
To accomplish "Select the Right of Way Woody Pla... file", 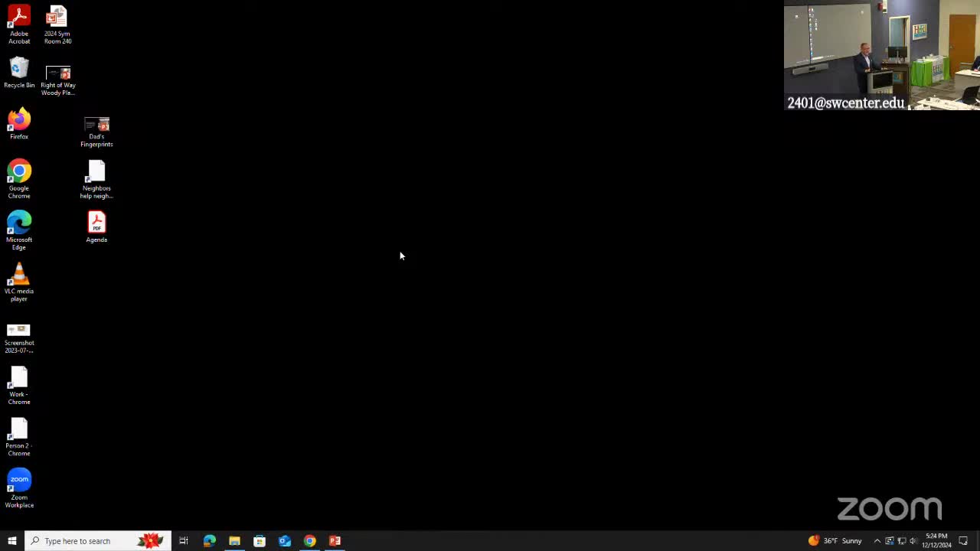I will pyautogui.click(x=58, y=81).
